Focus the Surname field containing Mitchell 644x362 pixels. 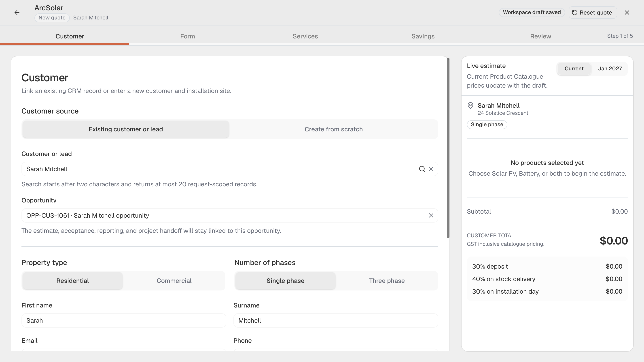[335, 320]
